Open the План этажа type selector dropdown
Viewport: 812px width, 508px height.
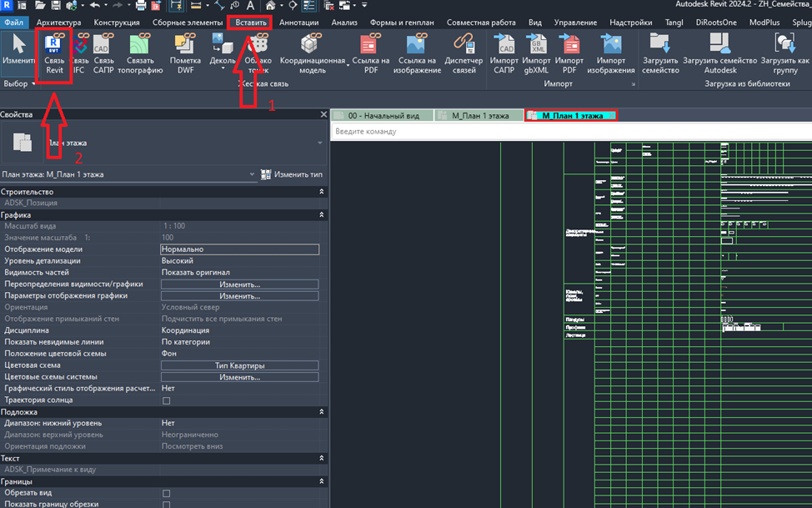(x=320, y=143)
